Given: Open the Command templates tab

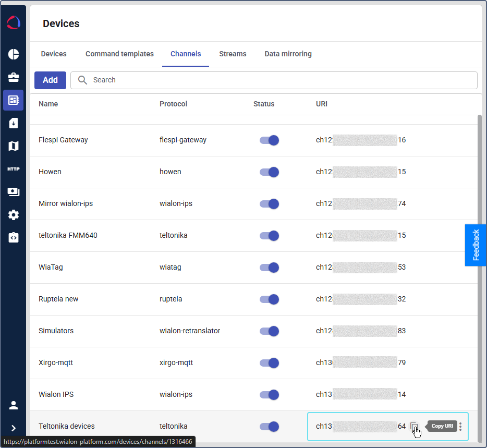Looking at the screenshot, I should 119,54.
